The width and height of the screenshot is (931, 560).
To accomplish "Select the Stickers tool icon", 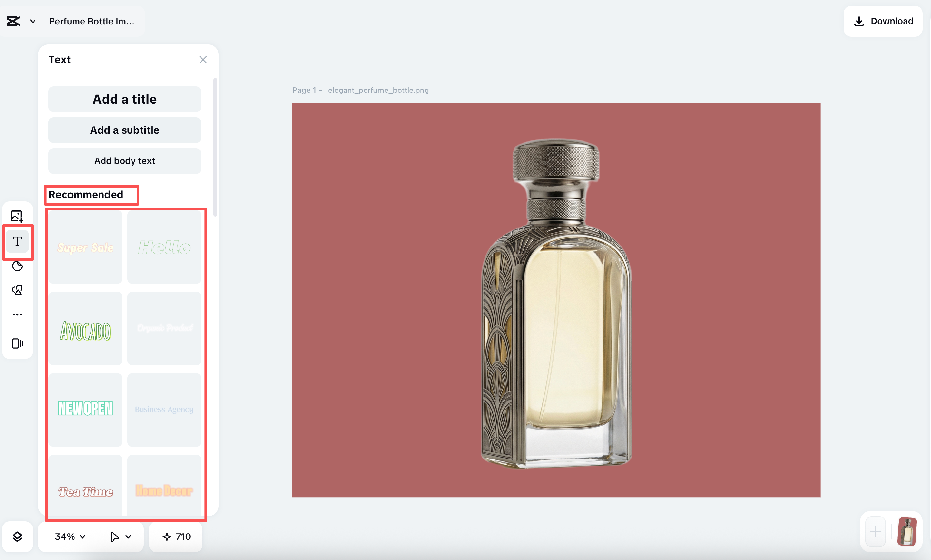I will click(17, 266).
